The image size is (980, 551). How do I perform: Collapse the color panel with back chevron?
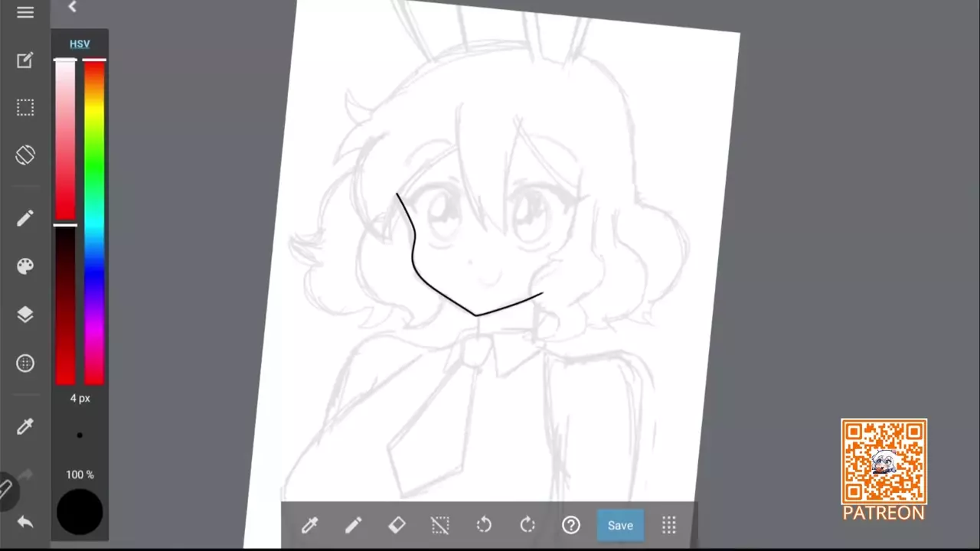72,7
